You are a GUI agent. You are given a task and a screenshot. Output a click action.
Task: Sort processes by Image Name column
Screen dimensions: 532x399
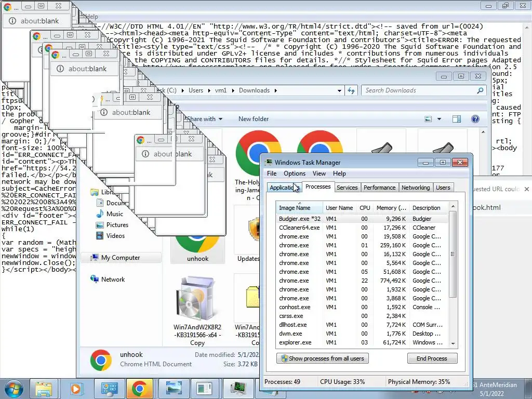click(299, 208)
